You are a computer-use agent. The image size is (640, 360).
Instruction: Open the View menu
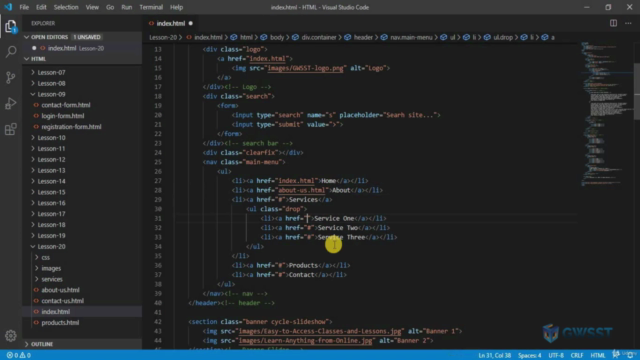tap(92, 7)
